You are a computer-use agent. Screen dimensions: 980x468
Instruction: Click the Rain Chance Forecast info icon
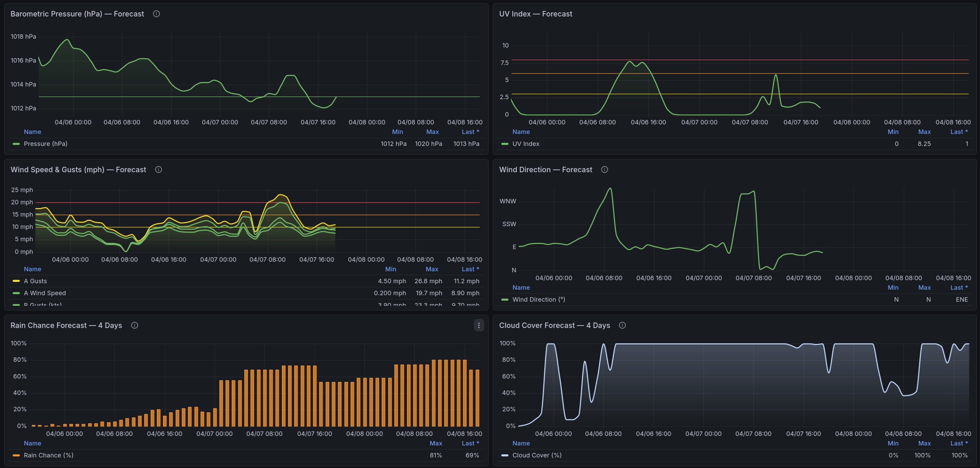pos(135,326)
